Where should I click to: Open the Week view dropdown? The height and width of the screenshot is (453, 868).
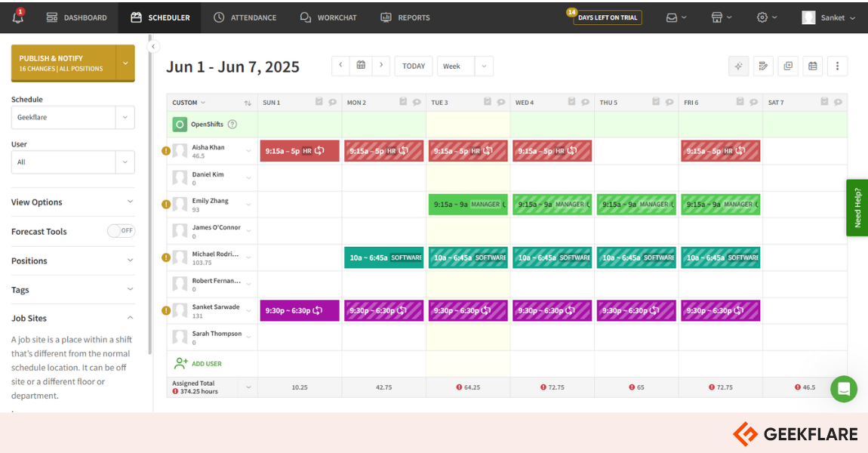[464, 66]
